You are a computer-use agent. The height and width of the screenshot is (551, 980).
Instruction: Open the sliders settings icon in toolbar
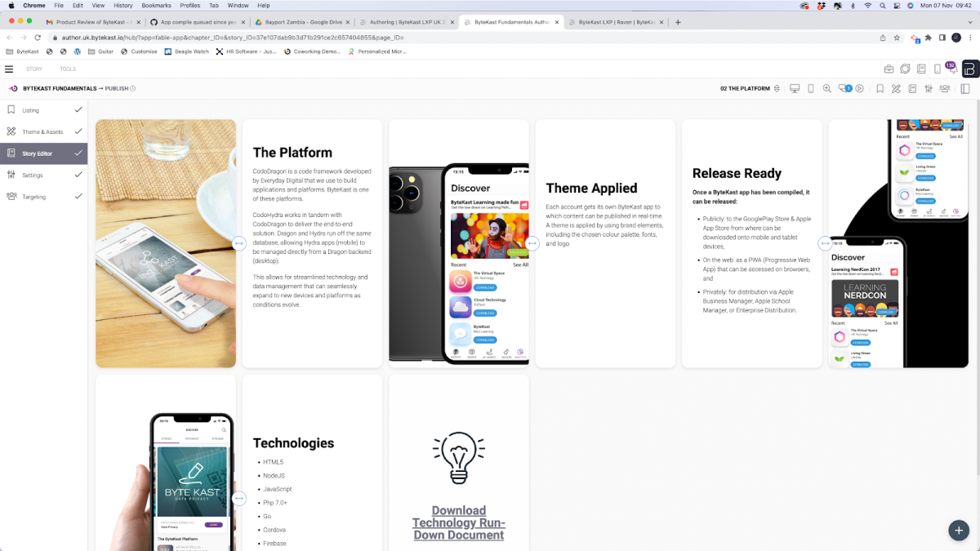(x=929, y=88)
